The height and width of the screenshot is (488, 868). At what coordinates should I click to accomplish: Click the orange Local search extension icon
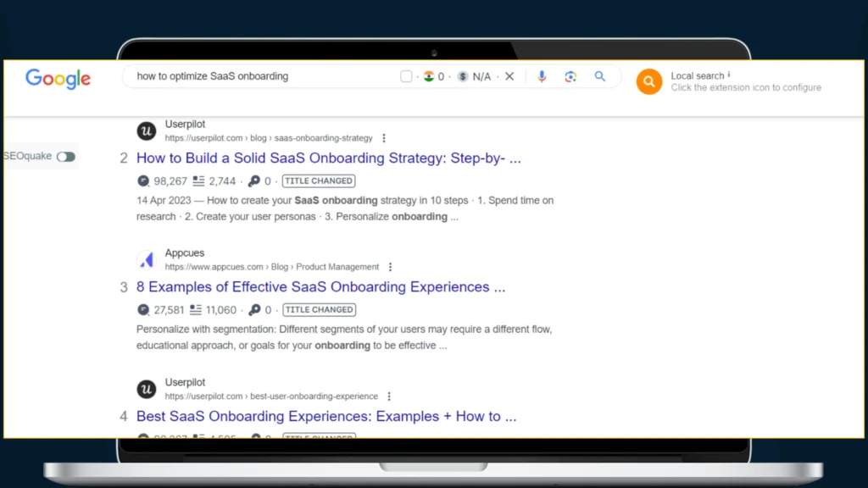pos(648,81)
